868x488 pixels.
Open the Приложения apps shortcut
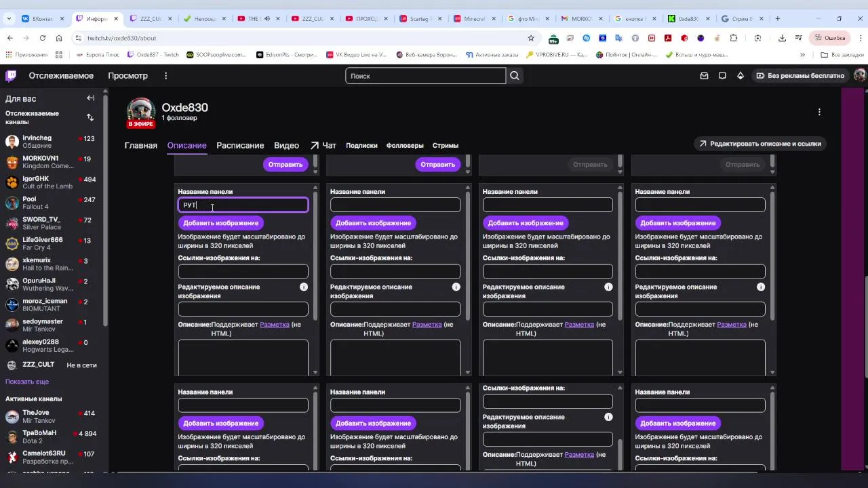(26, 55)
